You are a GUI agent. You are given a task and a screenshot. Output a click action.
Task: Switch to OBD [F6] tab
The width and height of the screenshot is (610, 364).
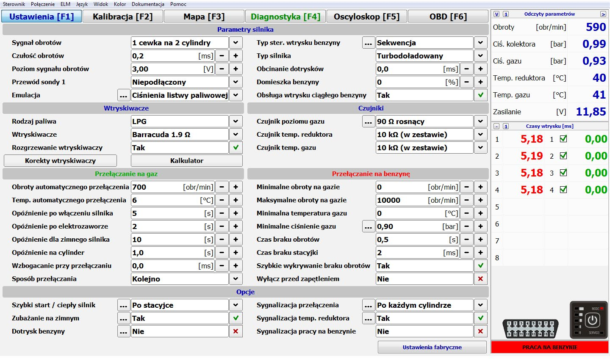click(448, 17)
